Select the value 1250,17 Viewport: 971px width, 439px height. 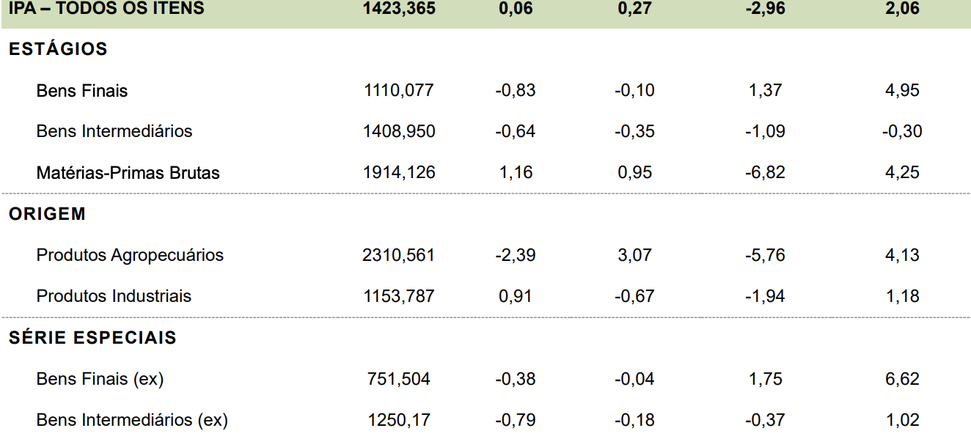click(399, 420)
